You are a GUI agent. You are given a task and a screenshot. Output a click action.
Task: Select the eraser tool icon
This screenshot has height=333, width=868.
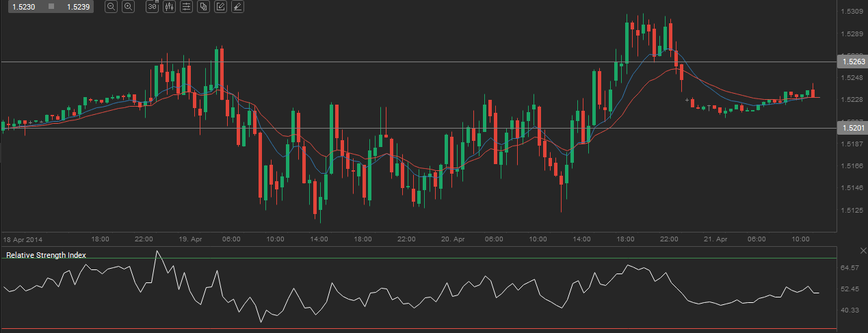coord(237,7)
